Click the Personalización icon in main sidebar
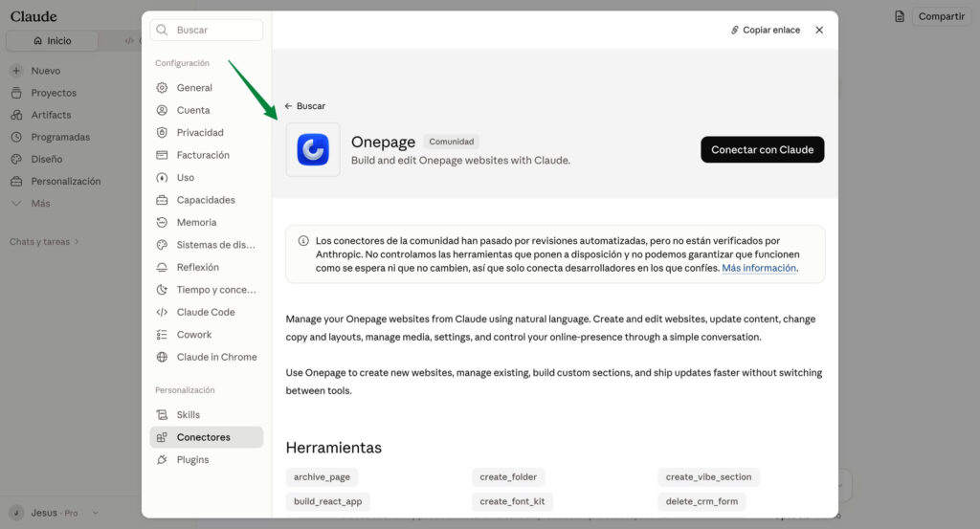 16,181
